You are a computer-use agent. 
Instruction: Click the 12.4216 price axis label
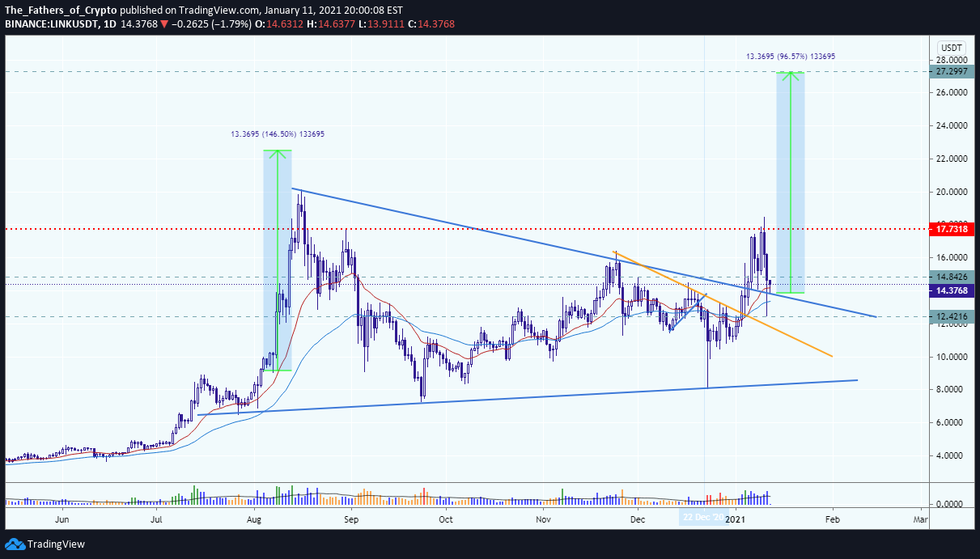pos(951,316)
